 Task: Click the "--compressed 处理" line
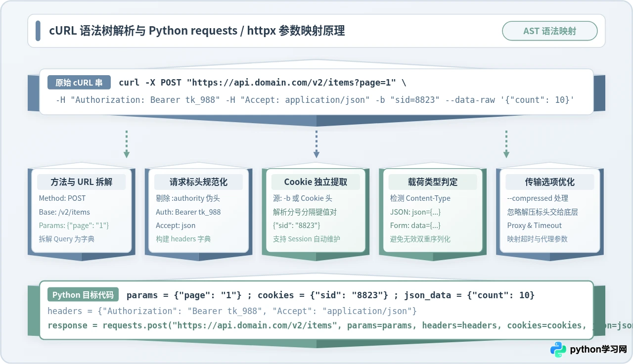pyautogui.click(x=538, y=198)
